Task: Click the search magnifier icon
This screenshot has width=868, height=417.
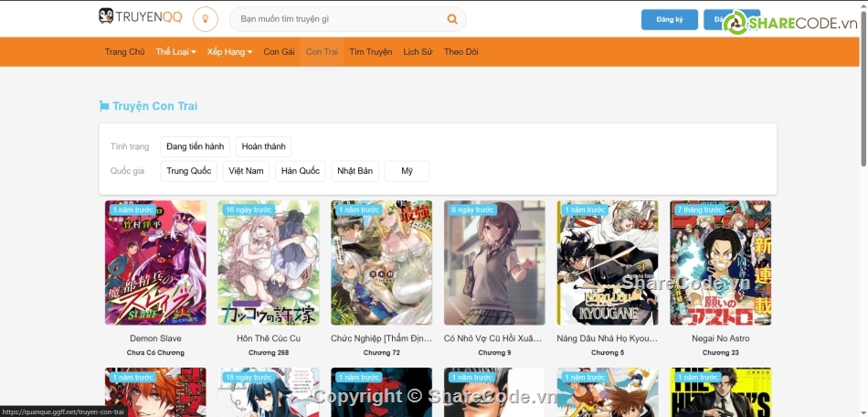Action: (x=451, y=19)
